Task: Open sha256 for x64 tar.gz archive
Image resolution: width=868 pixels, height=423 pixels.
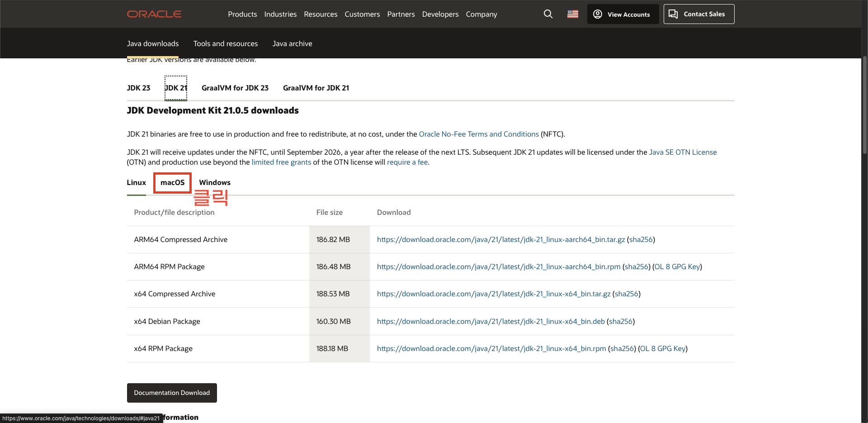Action: [627, 294]
